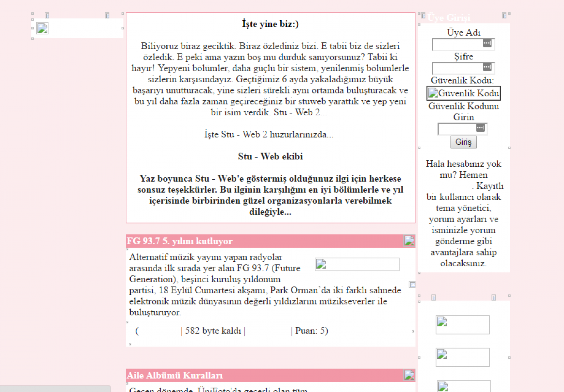564x392 pixels.
Task: Focus the Şifre password field
Action: click(457, 68)
